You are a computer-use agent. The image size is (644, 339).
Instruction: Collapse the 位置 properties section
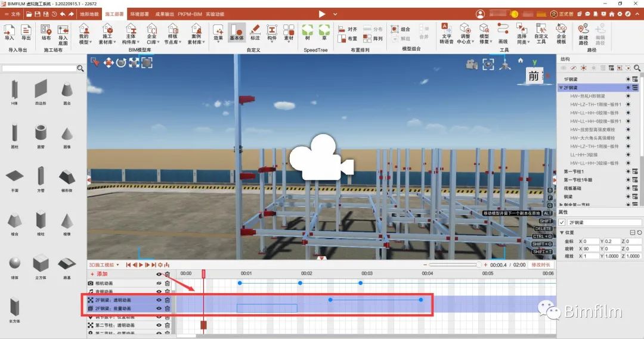(562, 233)
